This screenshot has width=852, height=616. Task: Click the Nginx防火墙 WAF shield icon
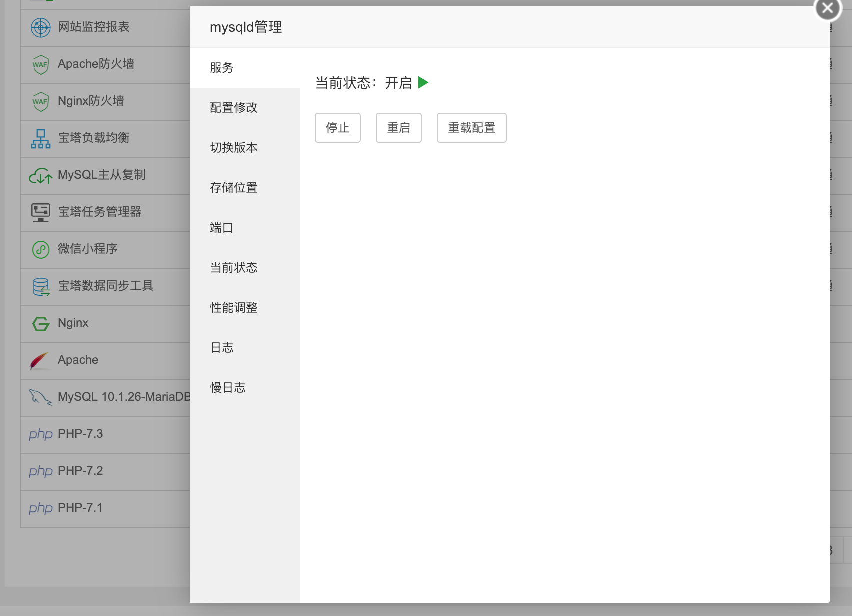[x=40, y=101]
